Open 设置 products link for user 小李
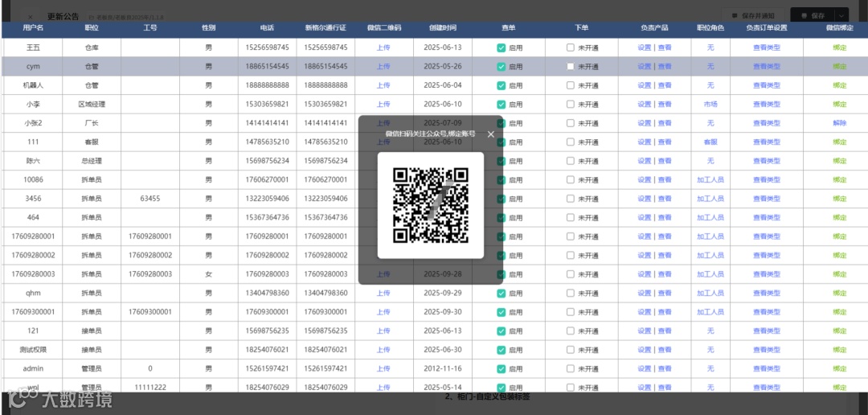The height and width of the screenshot is (415, 868). (645, 105)
